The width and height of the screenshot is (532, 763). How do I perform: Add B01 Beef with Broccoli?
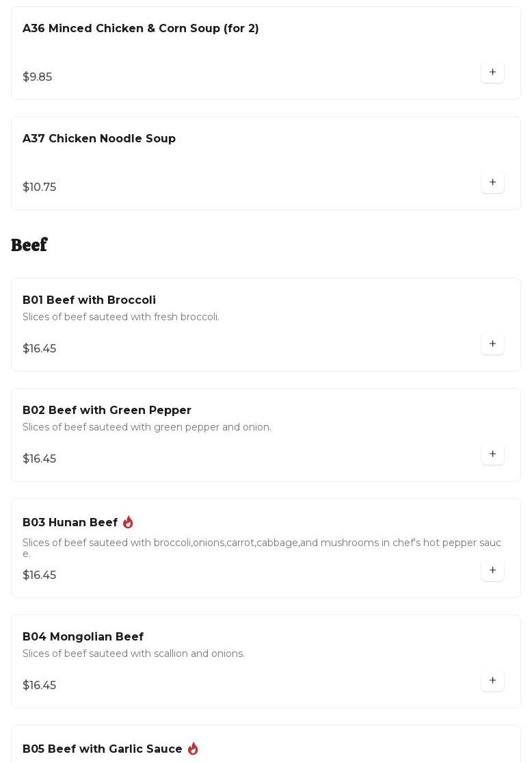coord(492,344)
